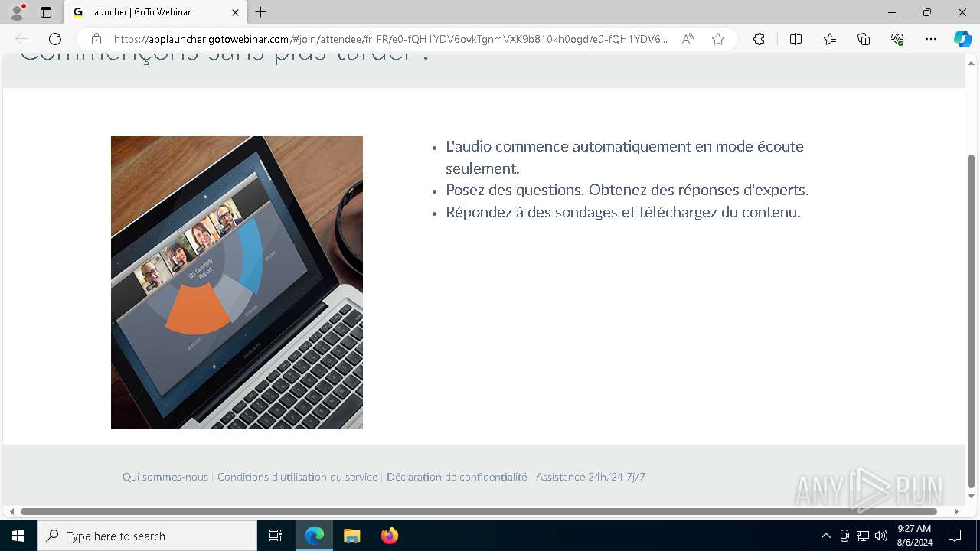Image resolution: width=980 pixels, height=551 pixels.
Task: Add this page to favorites star
Action: point(718,39)
